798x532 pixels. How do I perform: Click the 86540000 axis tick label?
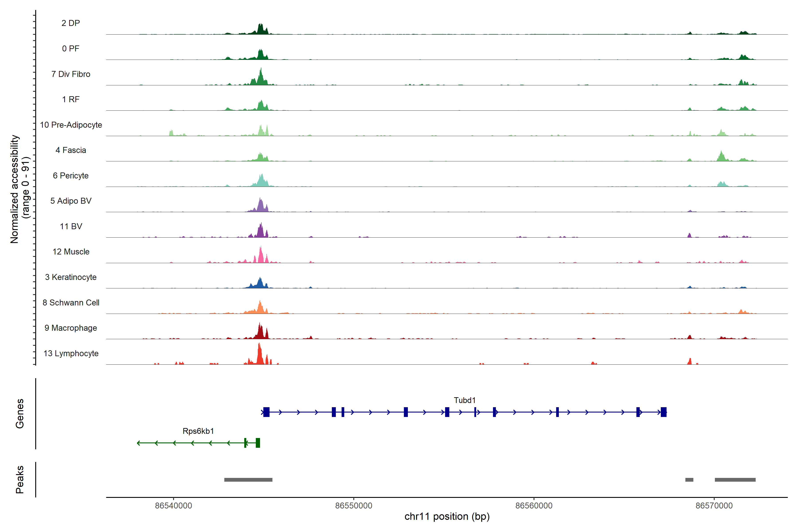pyautogui.click(x=173, y=506)
